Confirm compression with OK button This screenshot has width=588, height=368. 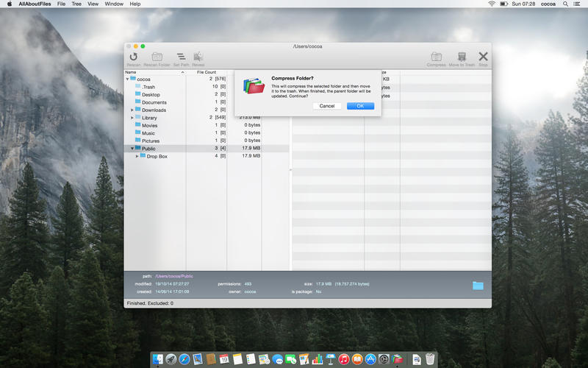click(360, 106)
